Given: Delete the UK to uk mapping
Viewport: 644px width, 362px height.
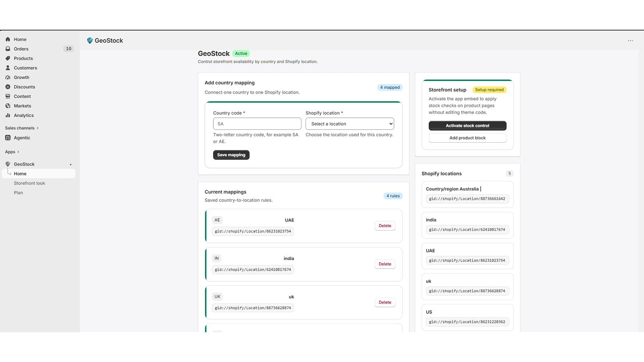Looking at the screenshot, I should click(385, 302).
